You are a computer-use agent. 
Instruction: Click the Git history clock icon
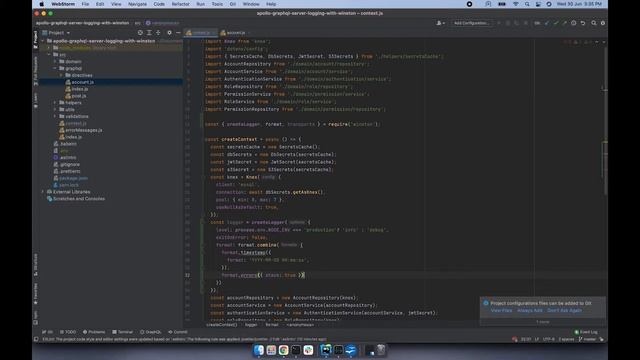tap(574, 23)
